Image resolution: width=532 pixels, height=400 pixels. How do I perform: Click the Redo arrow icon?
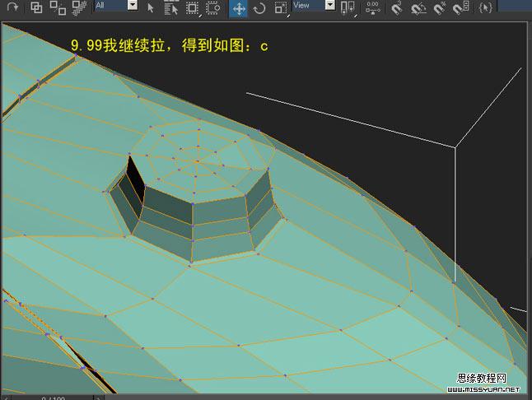tap(12, 7)
